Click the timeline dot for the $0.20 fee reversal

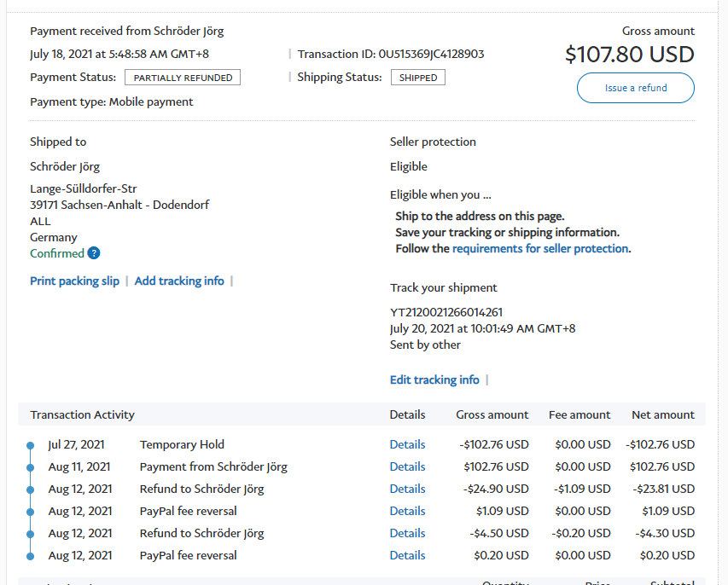click(31, 556)
